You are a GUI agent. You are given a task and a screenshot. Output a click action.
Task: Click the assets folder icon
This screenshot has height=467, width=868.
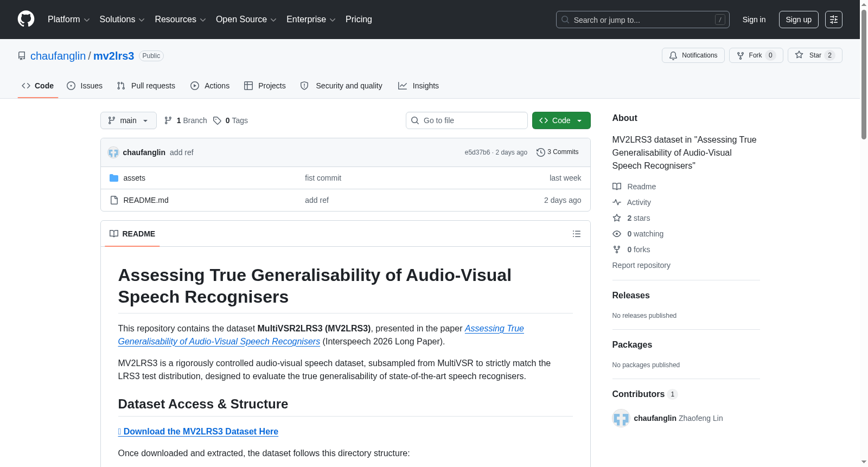114,178
